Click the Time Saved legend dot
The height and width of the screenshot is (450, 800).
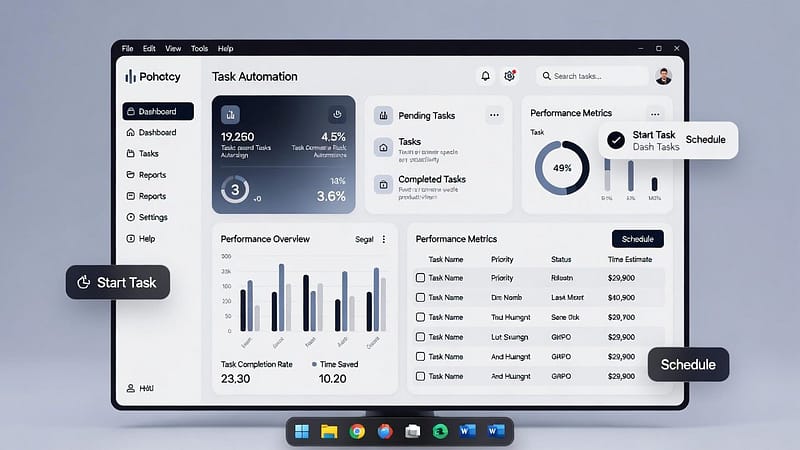(314, 364)
